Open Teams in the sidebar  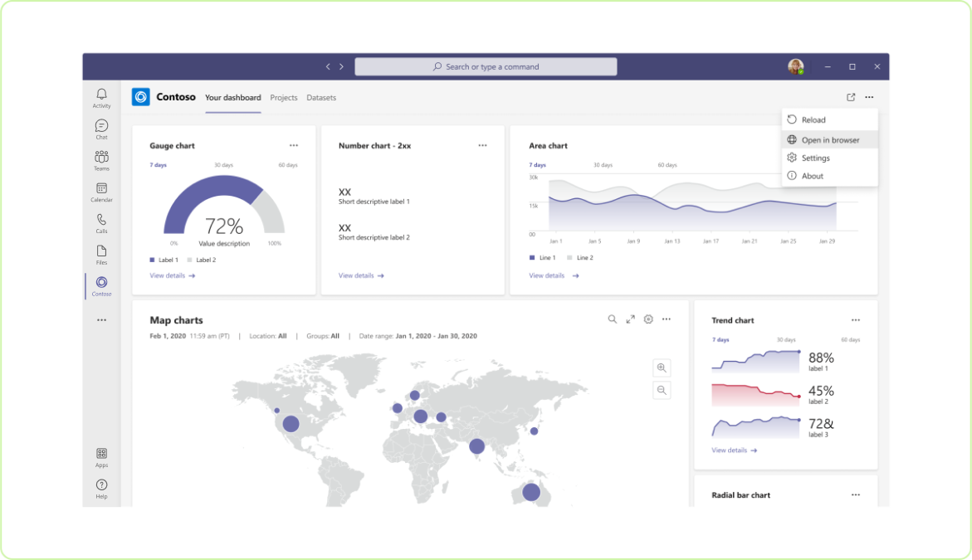pyautogui.click(x=101, y=160)
